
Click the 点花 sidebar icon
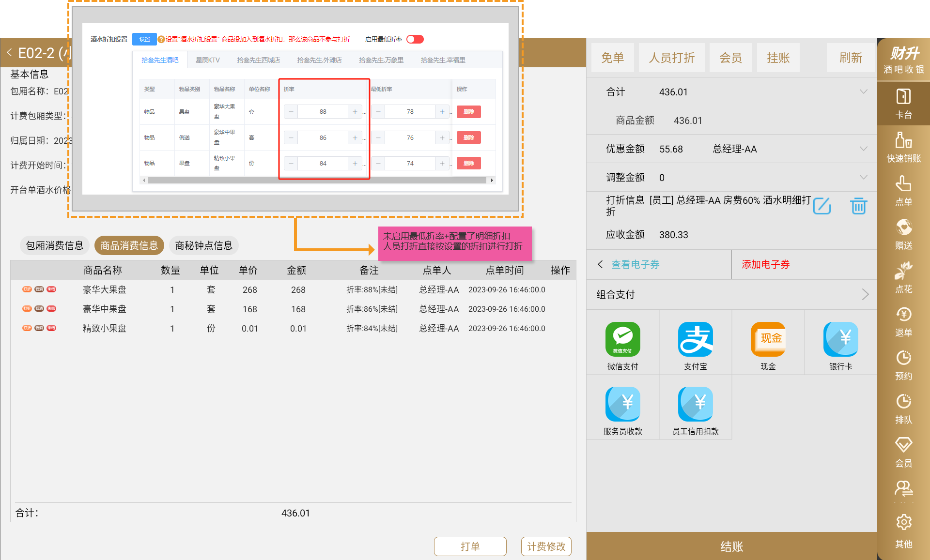coord(903,277)
